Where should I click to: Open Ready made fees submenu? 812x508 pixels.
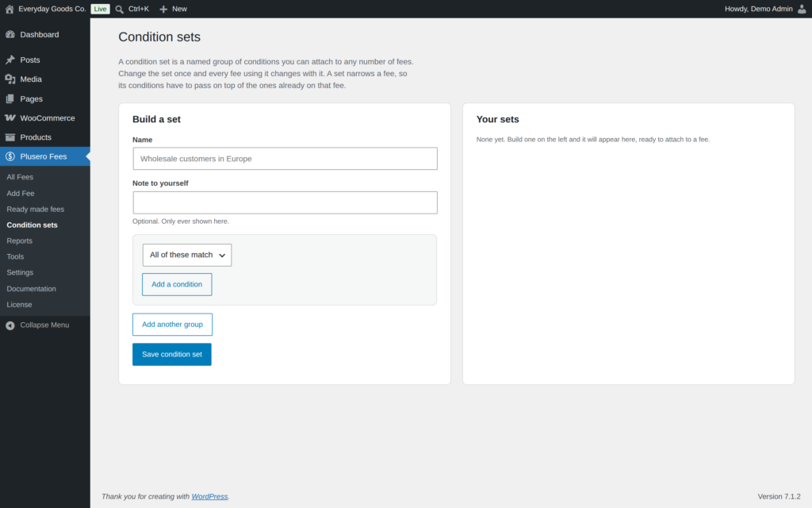pyautogui.click(x=35, y=209)
